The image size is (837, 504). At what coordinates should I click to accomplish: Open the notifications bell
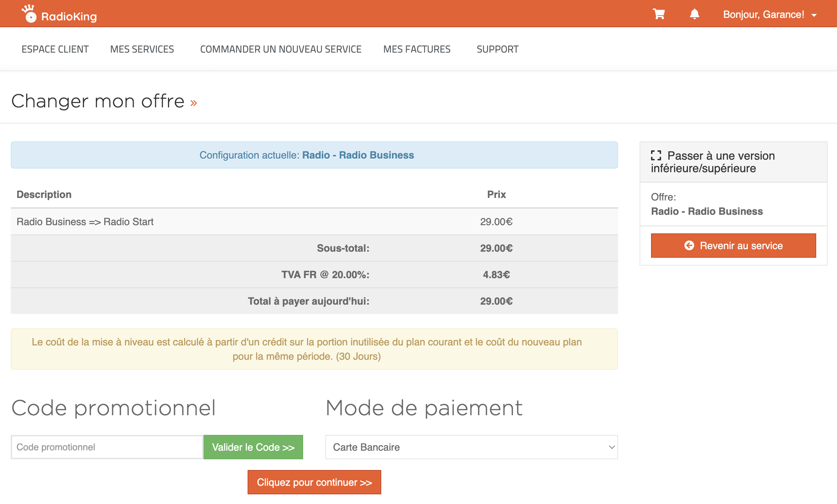pos(694,14)
